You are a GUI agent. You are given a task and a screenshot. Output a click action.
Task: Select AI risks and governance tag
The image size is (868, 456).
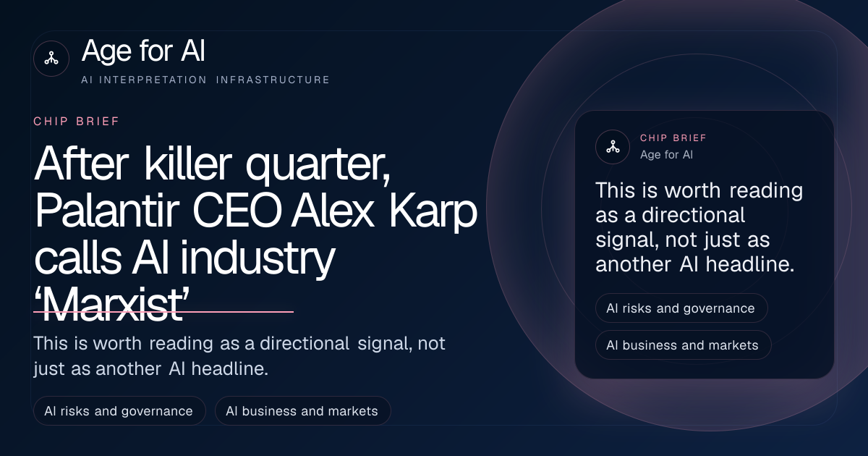[119, 411]
